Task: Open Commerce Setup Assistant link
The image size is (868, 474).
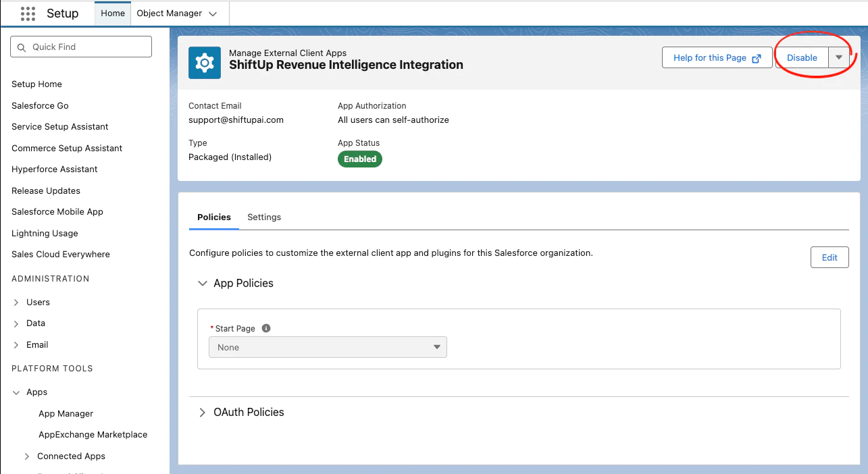Action: click(x=67, y=149)
